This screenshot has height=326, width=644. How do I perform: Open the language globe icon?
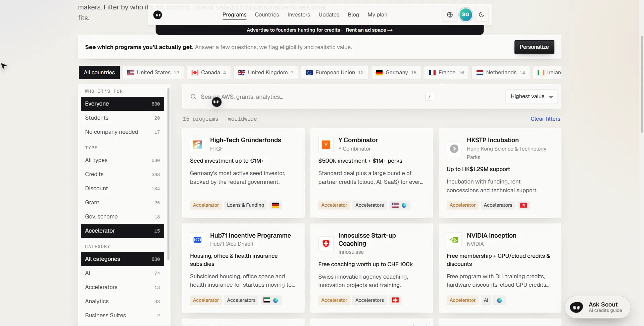(x=450, y=15)
